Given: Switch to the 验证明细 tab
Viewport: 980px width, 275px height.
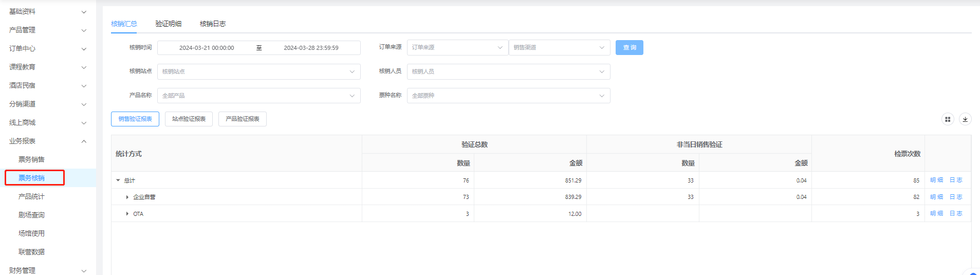Looking at the screenshot, I should point(169,24).
